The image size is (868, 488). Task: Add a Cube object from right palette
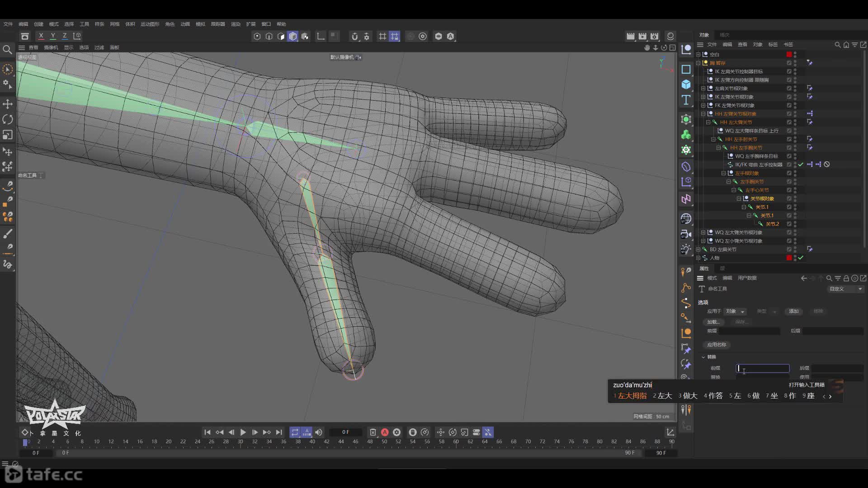point(686,84)
